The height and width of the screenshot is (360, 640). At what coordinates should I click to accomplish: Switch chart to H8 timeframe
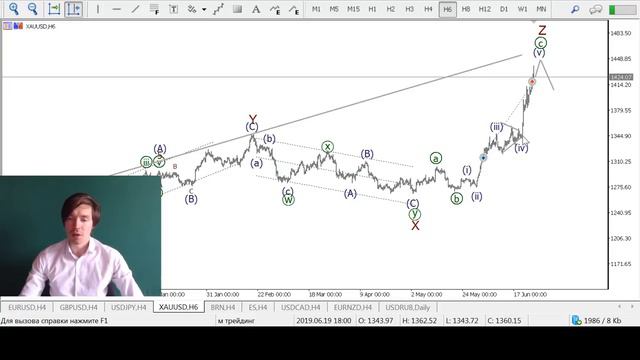[x=466, y=9]
